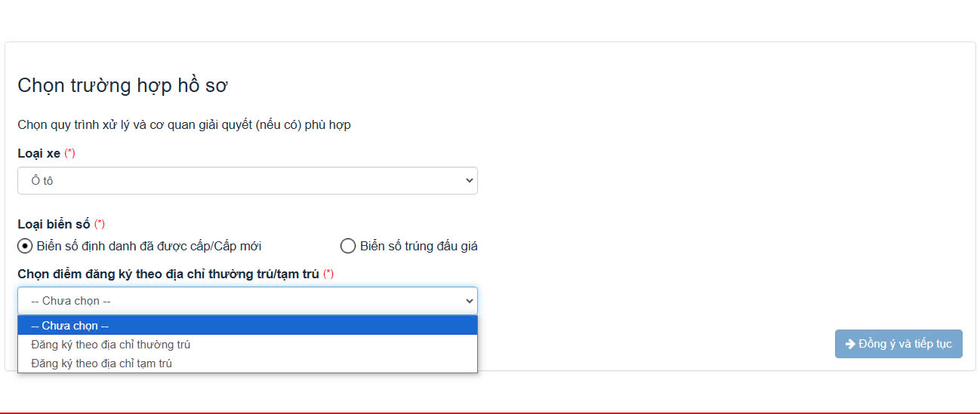Choose Đăng ký theo địa chỉ tạm trú
980x414 pixels.
click(248, 363)
